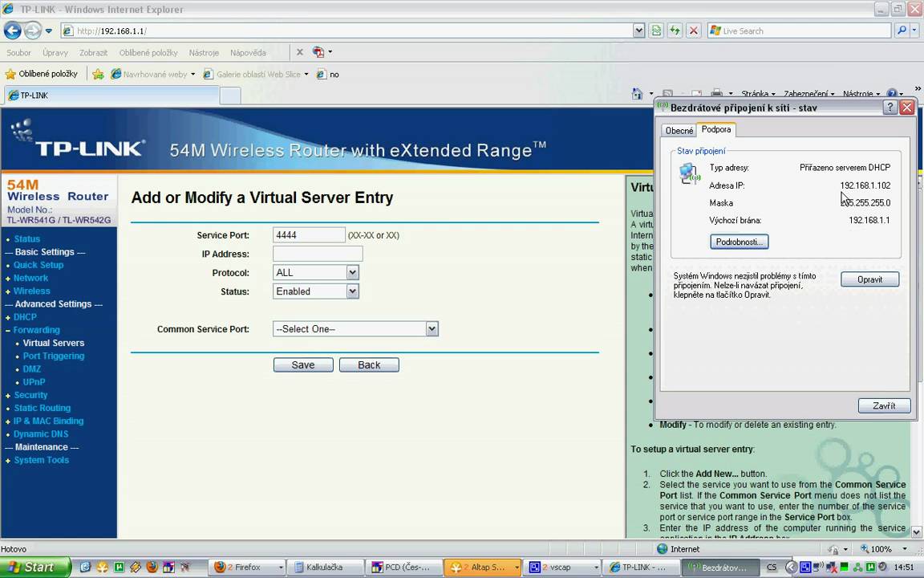Expand System Tools in sidebar
Screen dimensions: 924x578
click(x=41, y=459)
